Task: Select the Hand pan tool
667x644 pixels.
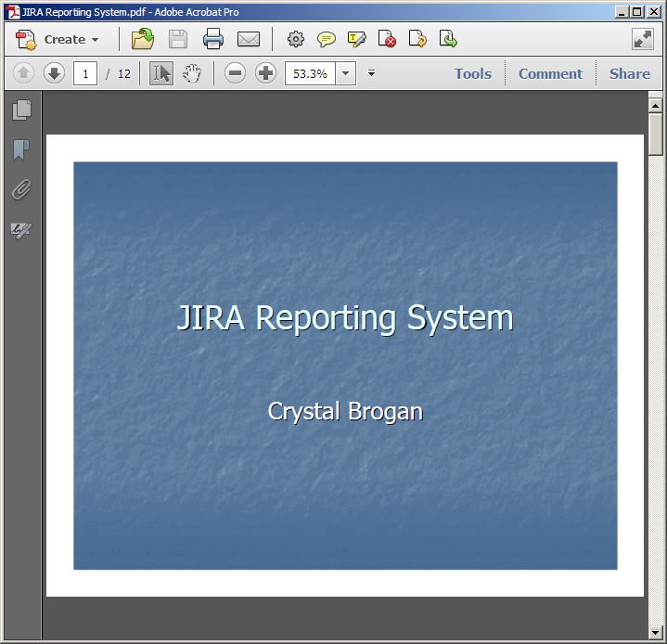Action: (x=192, y=73)
